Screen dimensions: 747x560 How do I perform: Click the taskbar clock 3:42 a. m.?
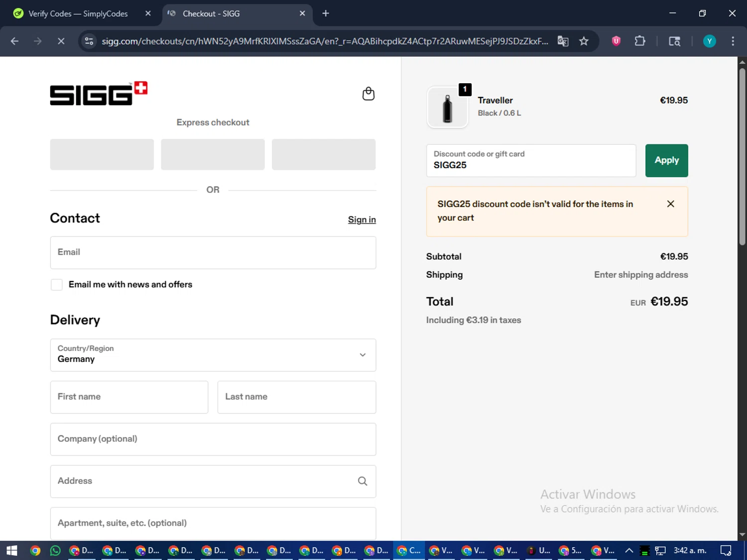click(690, 551)
